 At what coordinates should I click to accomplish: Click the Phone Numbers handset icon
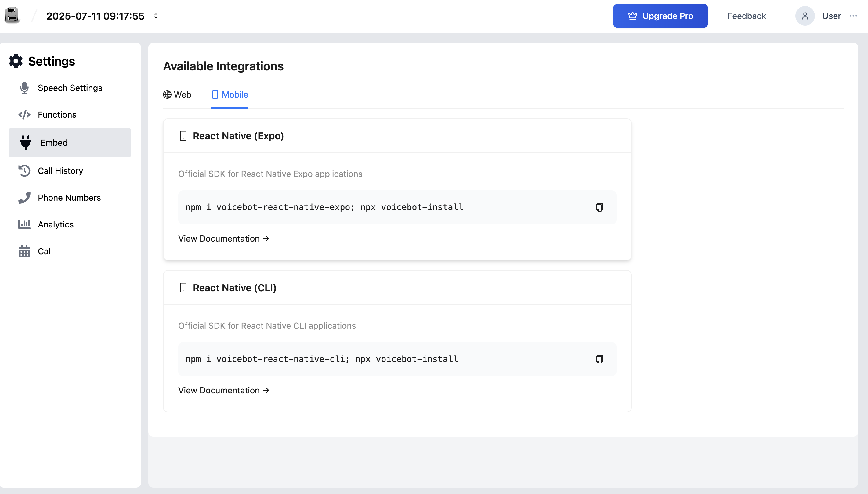24,198
